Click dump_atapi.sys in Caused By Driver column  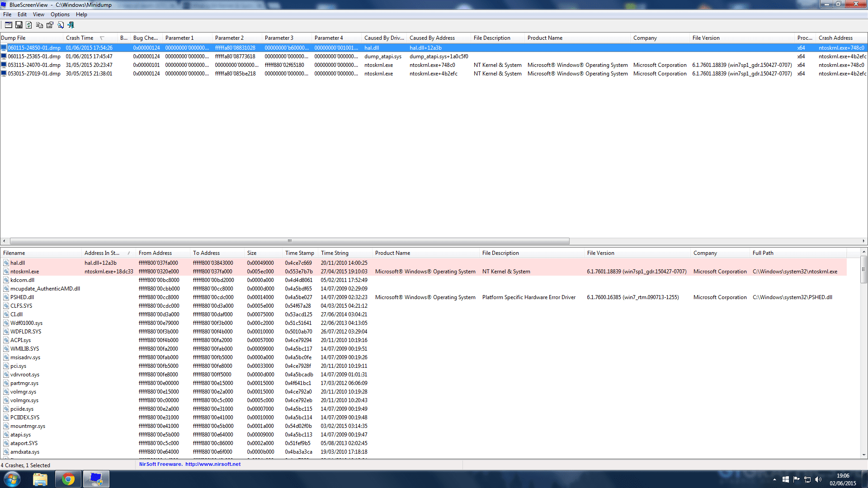coord(383,56)
